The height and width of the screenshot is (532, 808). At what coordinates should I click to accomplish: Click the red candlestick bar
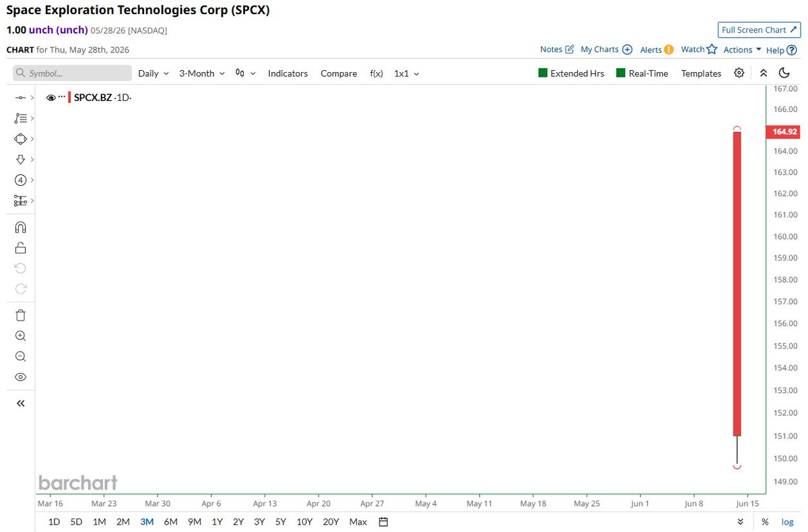pyautogui.click(x=737, y=284)
